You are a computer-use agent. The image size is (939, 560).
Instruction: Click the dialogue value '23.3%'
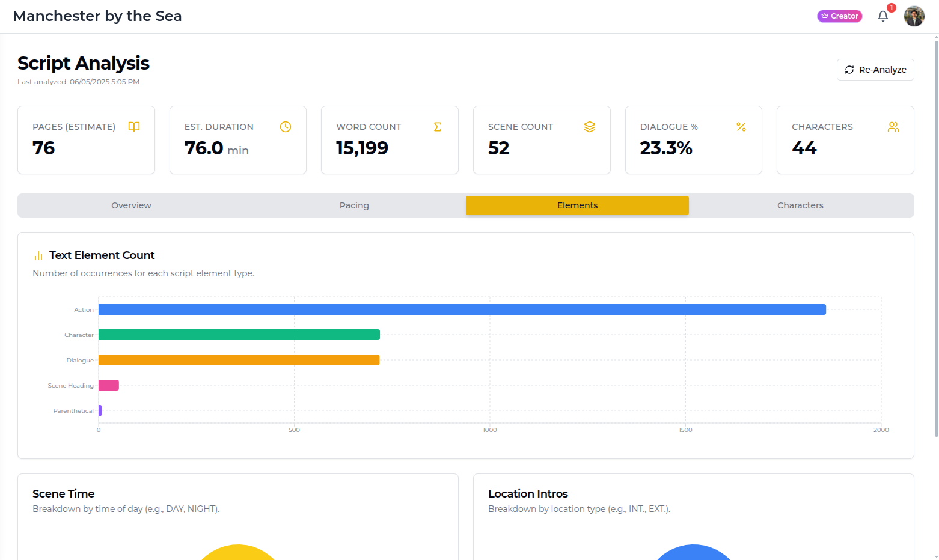pos(666,148)
